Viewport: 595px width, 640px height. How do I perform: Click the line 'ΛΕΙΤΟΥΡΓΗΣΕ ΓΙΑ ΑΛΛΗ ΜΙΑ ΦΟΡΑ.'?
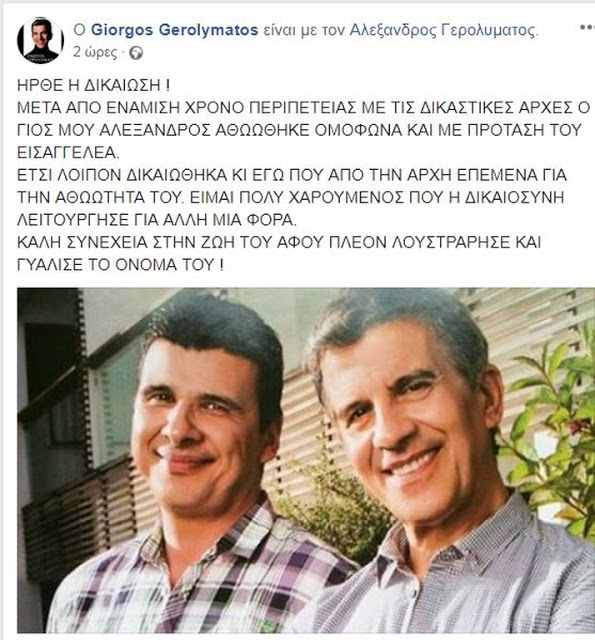[157, 220]
